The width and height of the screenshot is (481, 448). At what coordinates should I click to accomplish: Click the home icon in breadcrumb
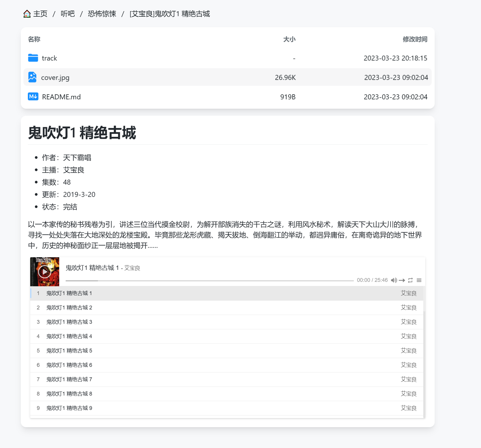(27, 14)
